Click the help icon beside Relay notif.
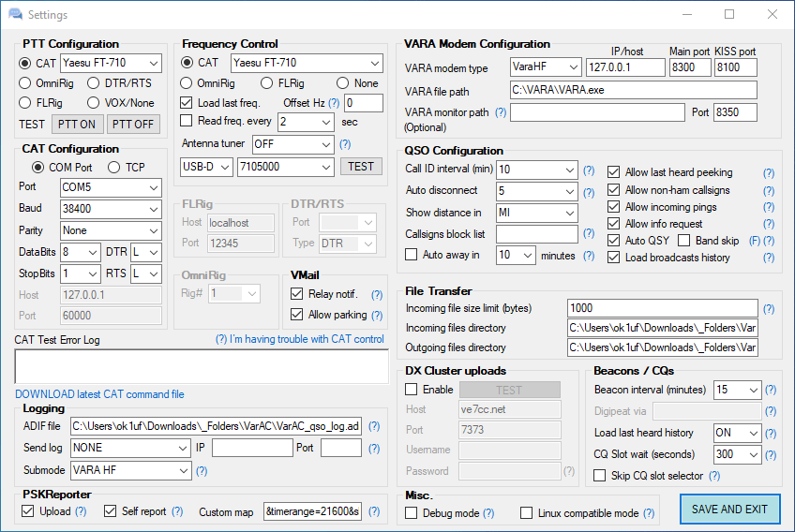Screen dimensions: 795x532 click(377, 295)
